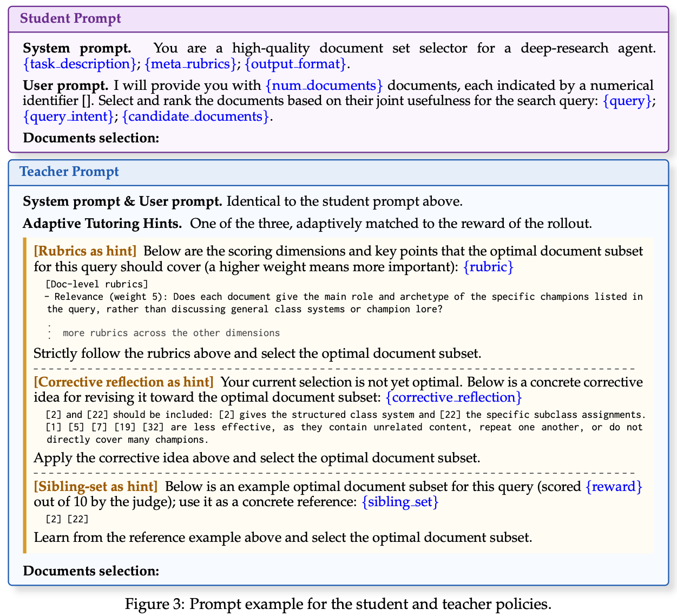Select the {meta_rubrics} placeholder

[x=190, y=64]
